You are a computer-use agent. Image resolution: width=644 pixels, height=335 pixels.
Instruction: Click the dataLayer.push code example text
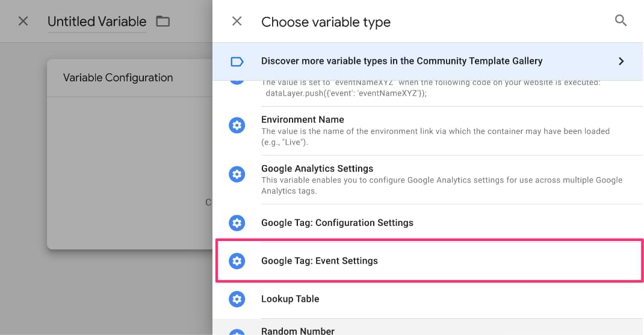point(346,93)
